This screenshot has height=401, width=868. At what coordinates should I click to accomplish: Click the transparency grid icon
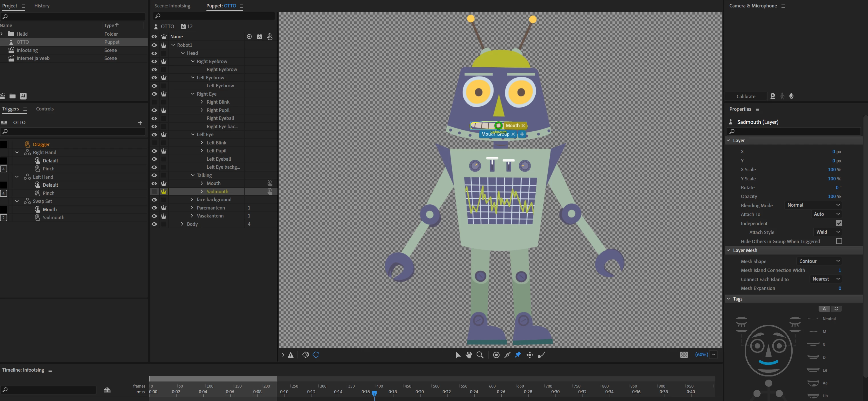pos(684,354)
